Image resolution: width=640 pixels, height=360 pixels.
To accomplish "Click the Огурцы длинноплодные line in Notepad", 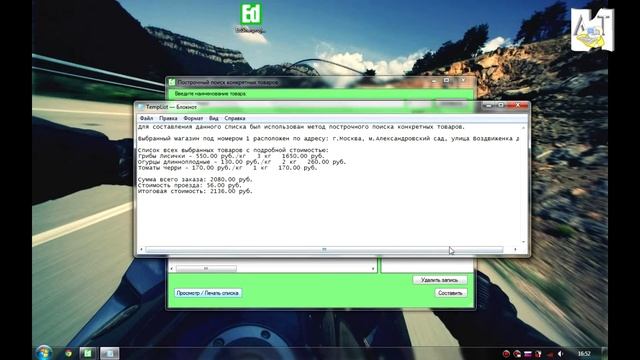I will click(242, 162).
